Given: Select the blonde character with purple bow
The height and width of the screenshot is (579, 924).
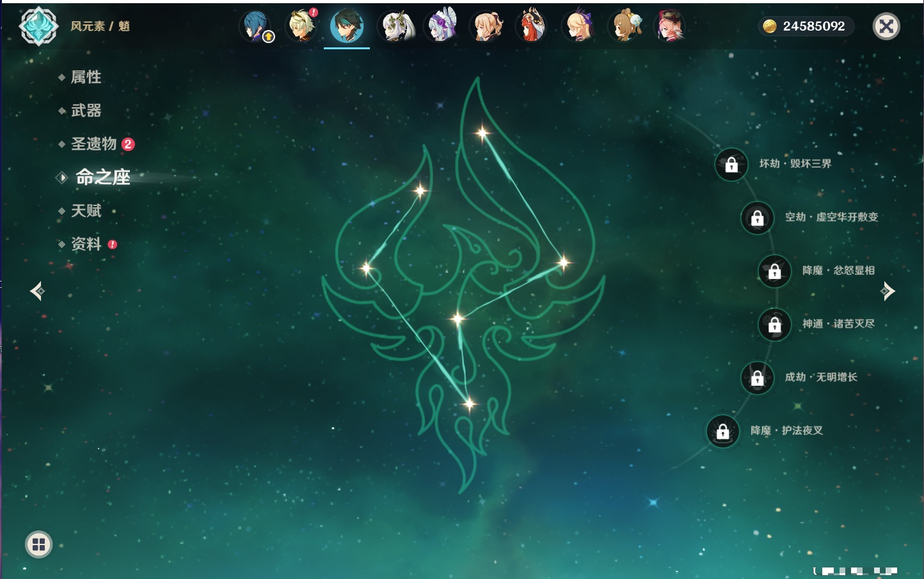Looking at the screenshot, I should click(x=580, y=26).
